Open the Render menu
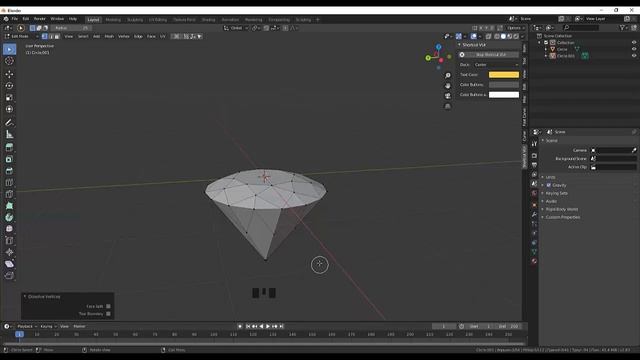Viewport: 640px width, 360px height. 40,19
